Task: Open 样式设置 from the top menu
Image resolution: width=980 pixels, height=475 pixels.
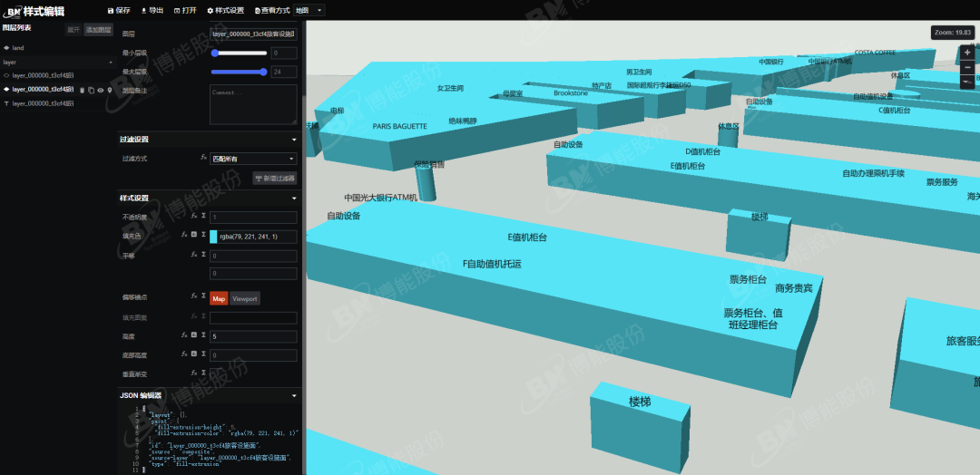Action: coord(225,10)
